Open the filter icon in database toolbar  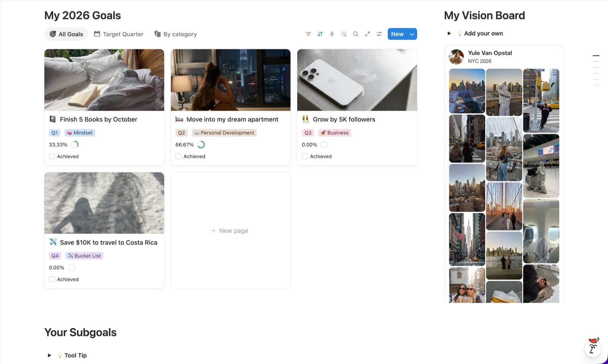click(308, 34)
